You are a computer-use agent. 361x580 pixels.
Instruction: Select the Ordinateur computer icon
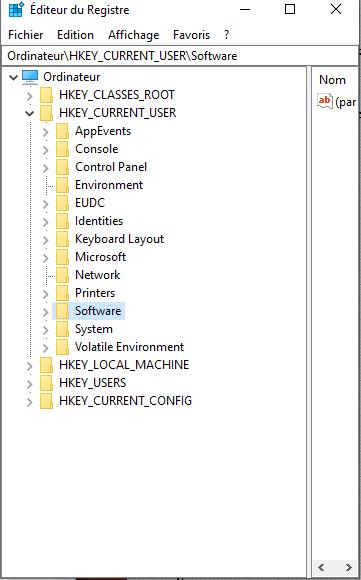click(30, 77)
